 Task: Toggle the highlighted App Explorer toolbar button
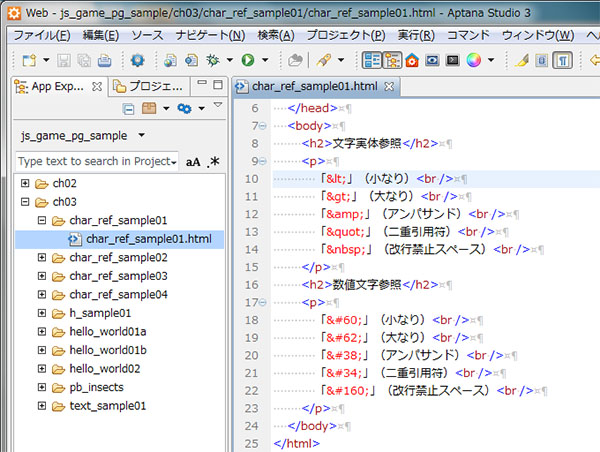(x=392, y=60)
